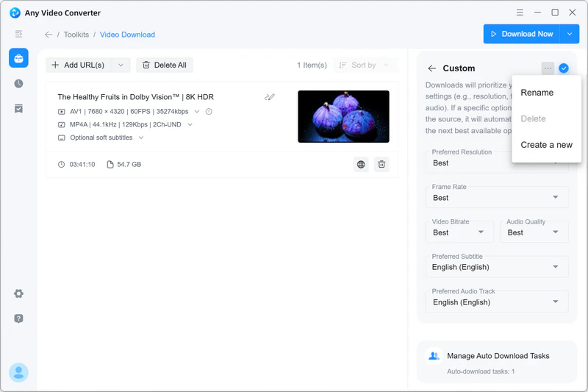Open Manage Auto Download Tasks

tap(497, 362)
